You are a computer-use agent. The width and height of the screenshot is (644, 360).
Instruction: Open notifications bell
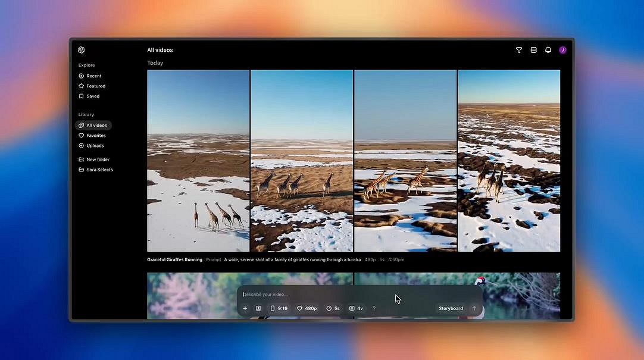548,50
